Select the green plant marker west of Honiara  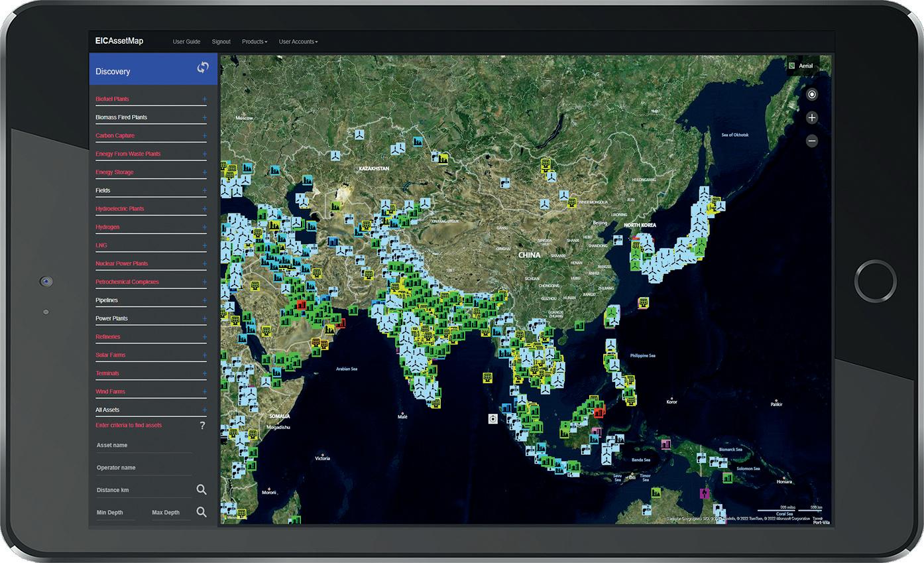pos(727,477)
